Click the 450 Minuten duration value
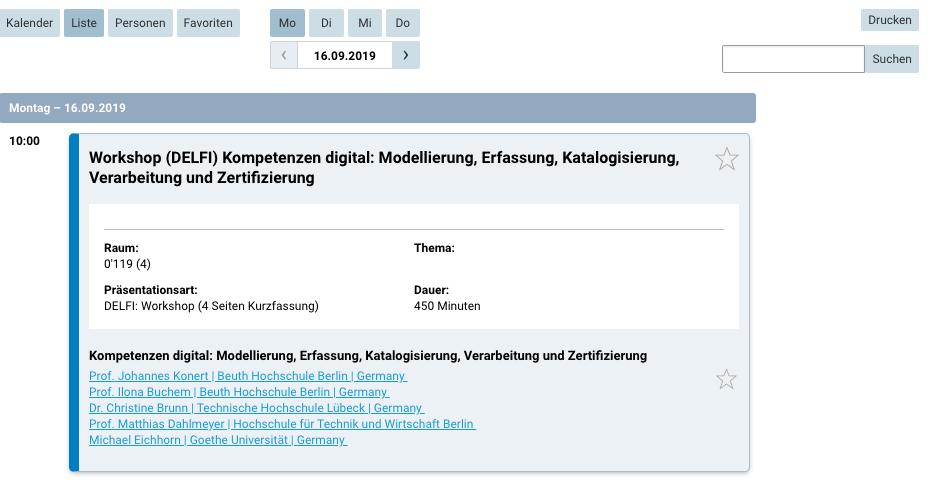 click(x=447, y=306)
